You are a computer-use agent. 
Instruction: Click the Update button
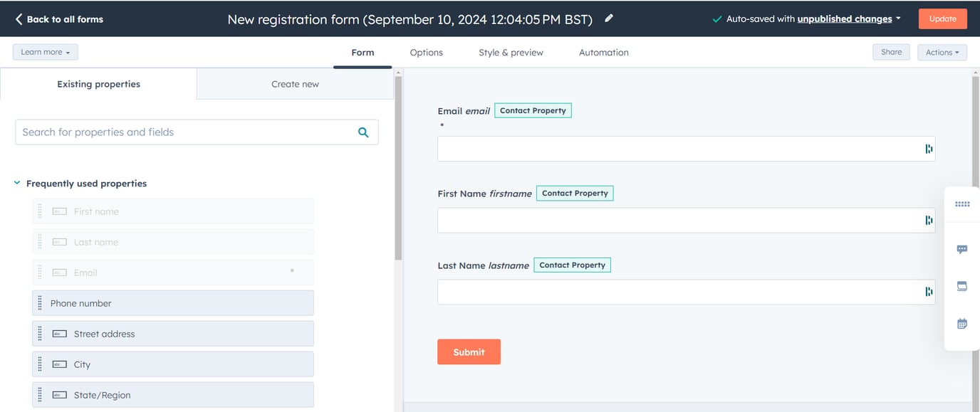942,19
